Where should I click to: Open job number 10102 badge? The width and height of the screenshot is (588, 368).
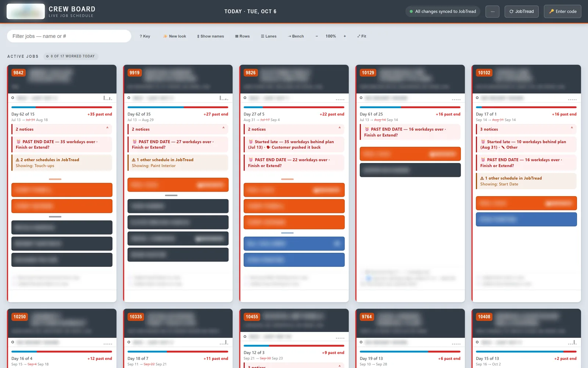click(484, 73)
